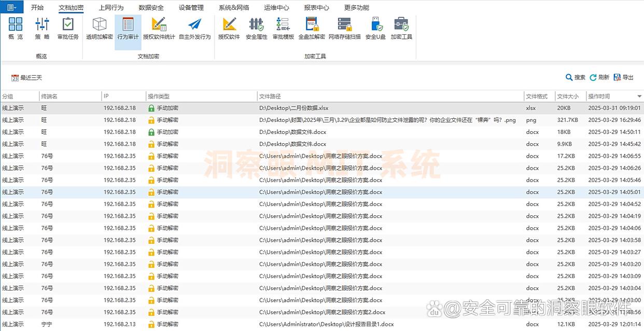Switch to the 文档加密 tab

click(71, 8)
